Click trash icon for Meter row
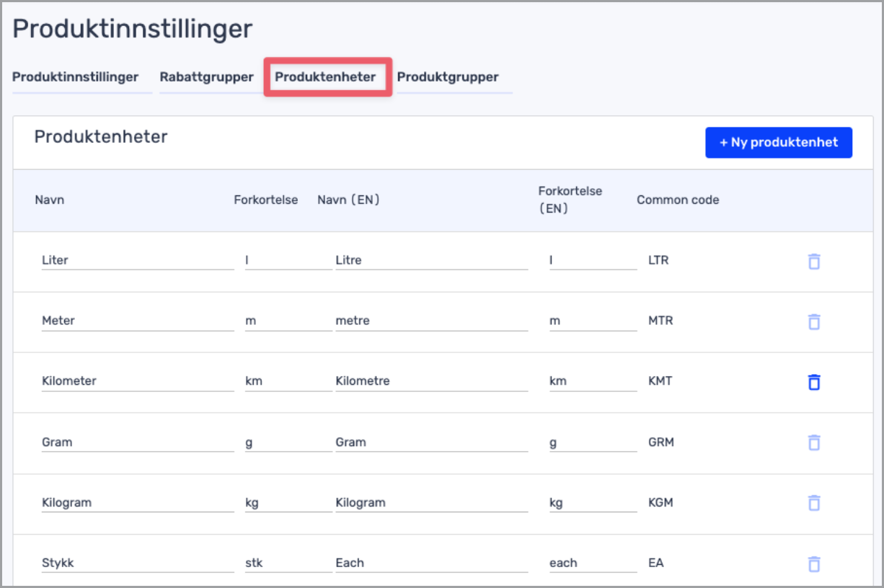The width and height of the screenshot is (884, 588). click(x=813, y=321)
